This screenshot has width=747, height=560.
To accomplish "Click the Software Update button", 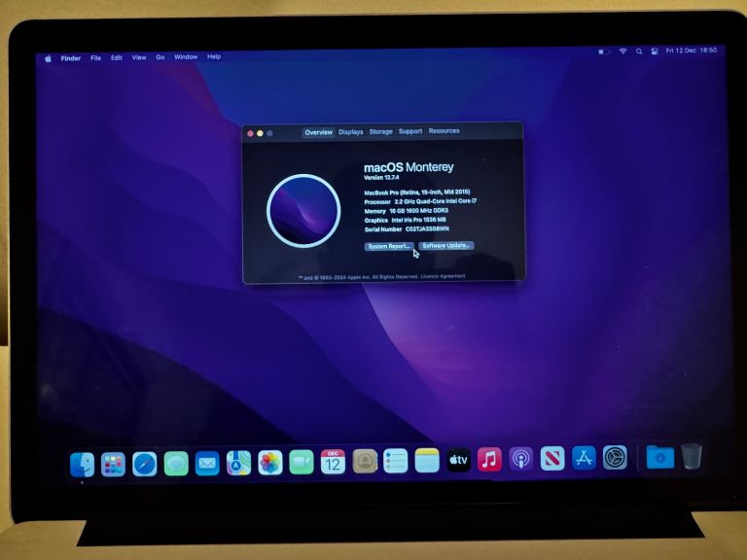I will coord(446,246).
